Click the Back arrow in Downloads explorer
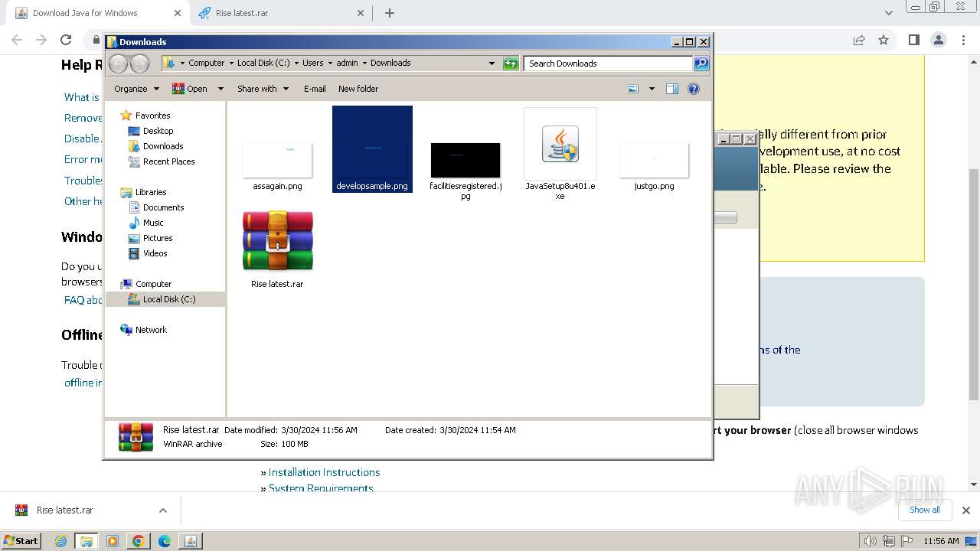The height and width of the screenshot is (551, 980). pyautogui.click(x=118, y=64)
